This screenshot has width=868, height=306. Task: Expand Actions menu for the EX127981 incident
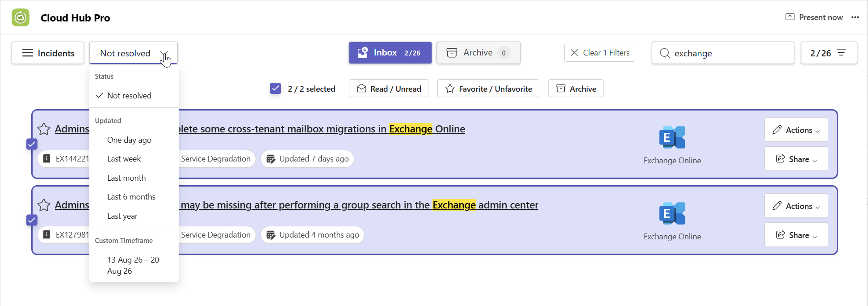click(796, 206)
